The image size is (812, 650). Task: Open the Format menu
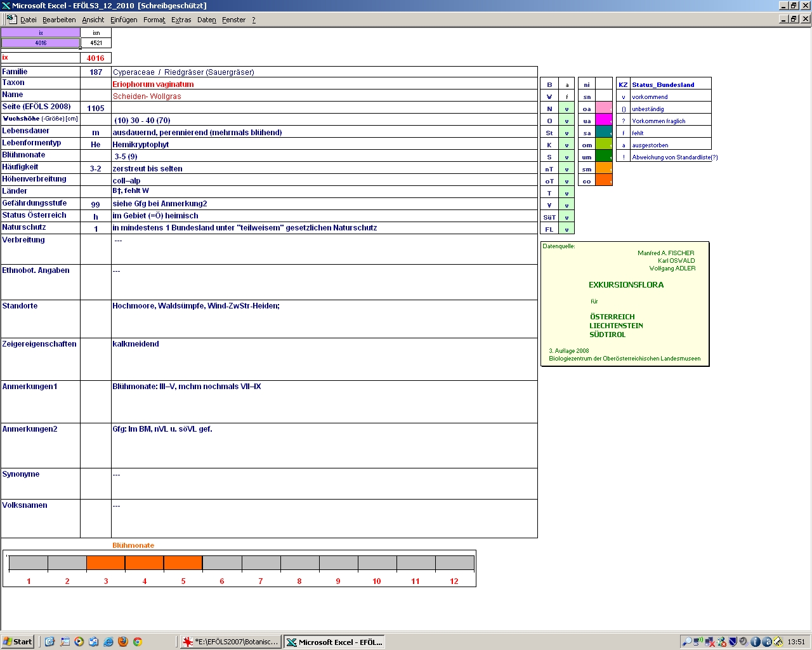click(x=154, y=20)
